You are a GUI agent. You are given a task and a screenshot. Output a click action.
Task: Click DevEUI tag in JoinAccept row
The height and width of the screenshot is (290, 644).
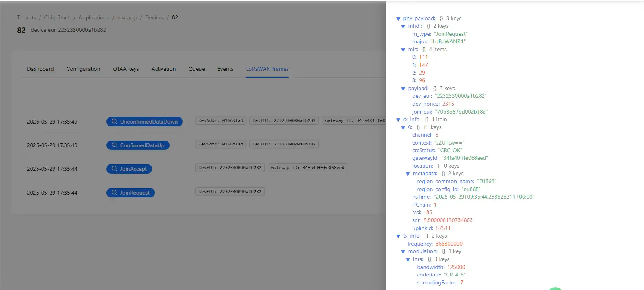230,168
